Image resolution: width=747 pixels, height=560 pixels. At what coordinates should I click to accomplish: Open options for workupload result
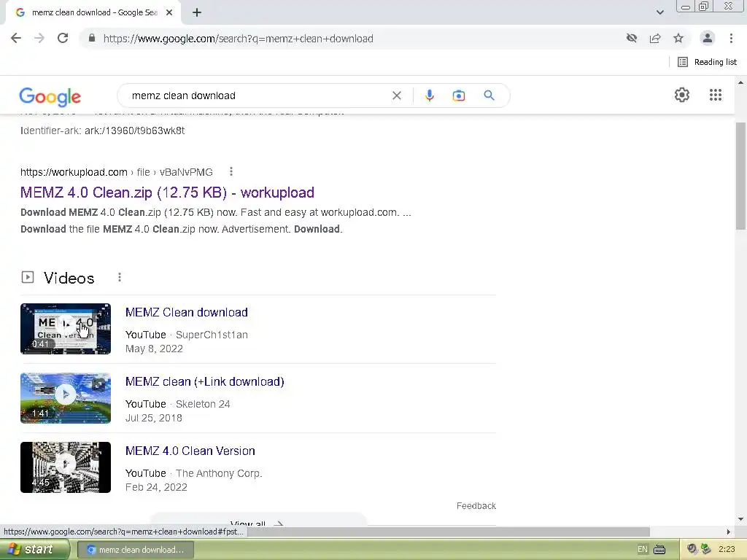pyautogui.click(x=231, y=171)
